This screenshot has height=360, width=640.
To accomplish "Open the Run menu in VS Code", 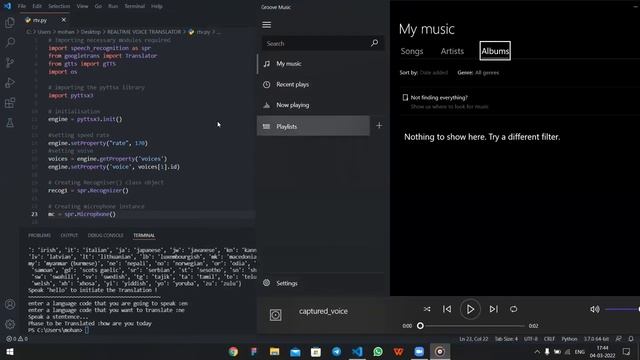I will [113, 6].
